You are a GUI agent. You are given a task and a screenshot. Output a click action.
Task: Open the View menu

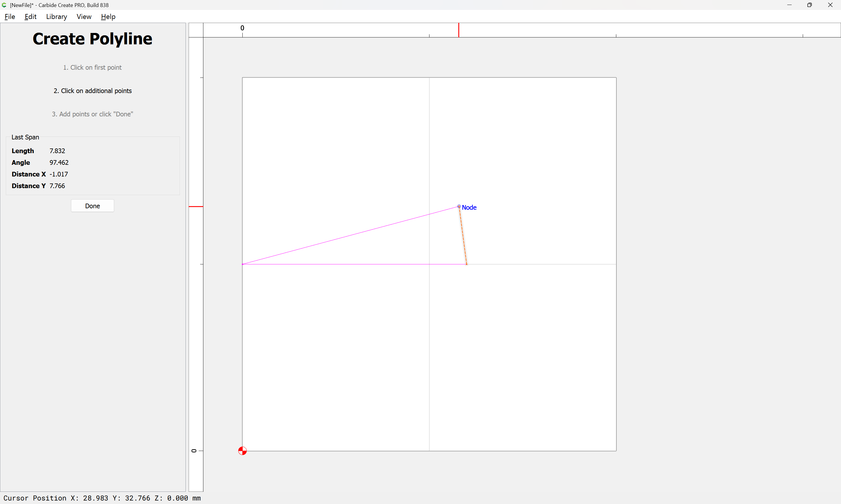point(84,17)
